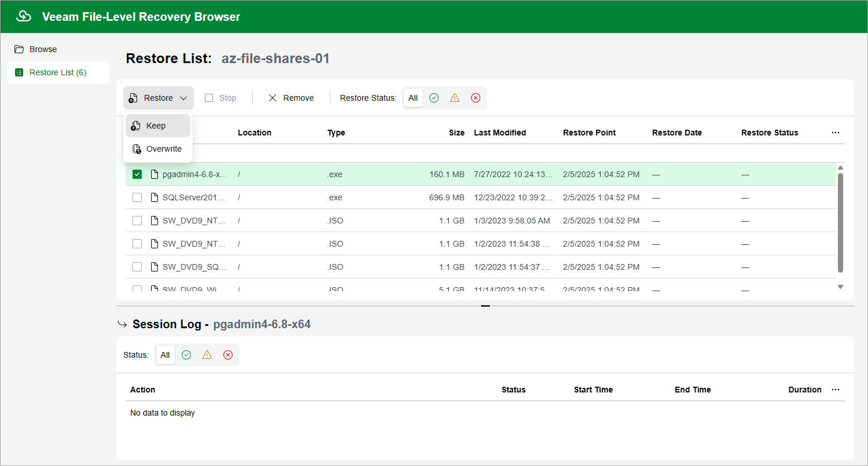868x466 pixels.
Task: Choose Overwrite from the Restore menu
Action: click(x=158, y=149)
